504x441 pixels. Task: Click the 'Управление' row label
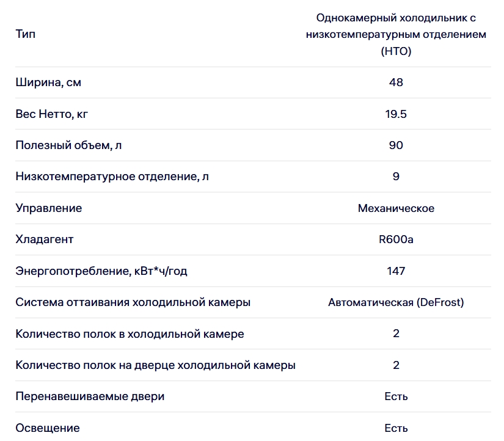coord(49,208)
